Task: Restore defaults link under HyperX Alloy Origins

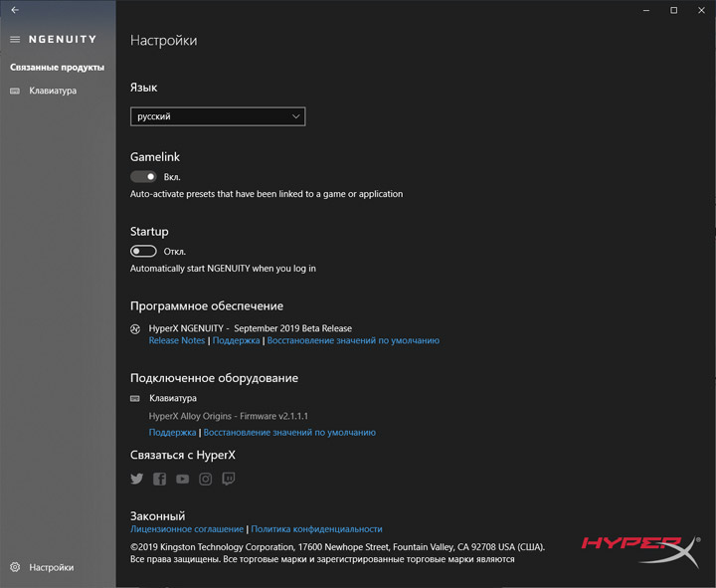Action: point(289,432)
